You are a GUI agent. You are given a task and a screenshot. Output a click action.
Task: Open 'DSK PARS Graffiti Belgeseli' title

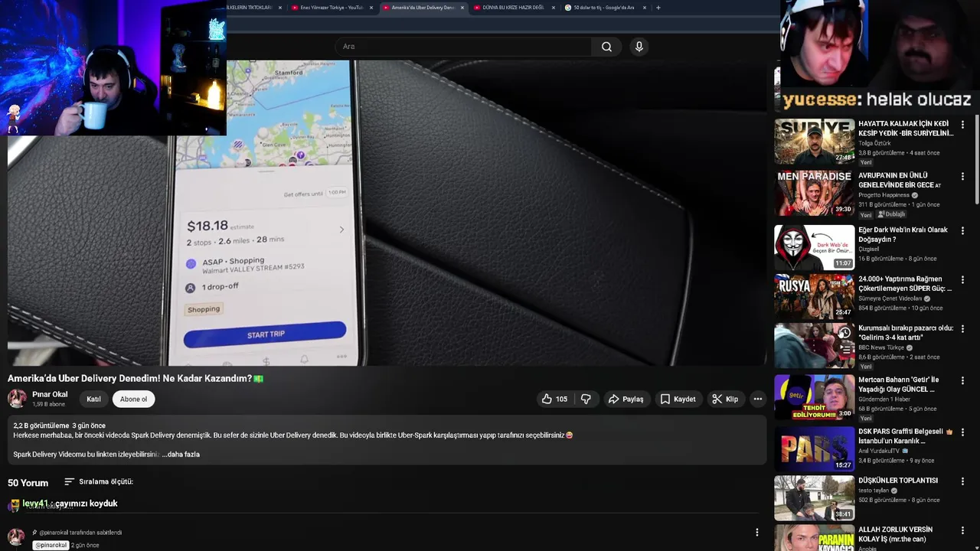[905, 436]
